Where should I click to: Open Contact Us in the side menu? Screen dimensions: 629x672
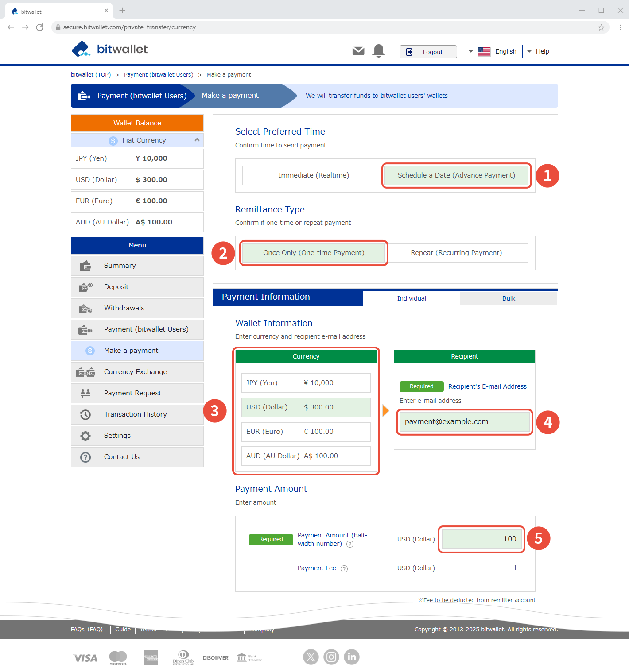coord(137,457)
